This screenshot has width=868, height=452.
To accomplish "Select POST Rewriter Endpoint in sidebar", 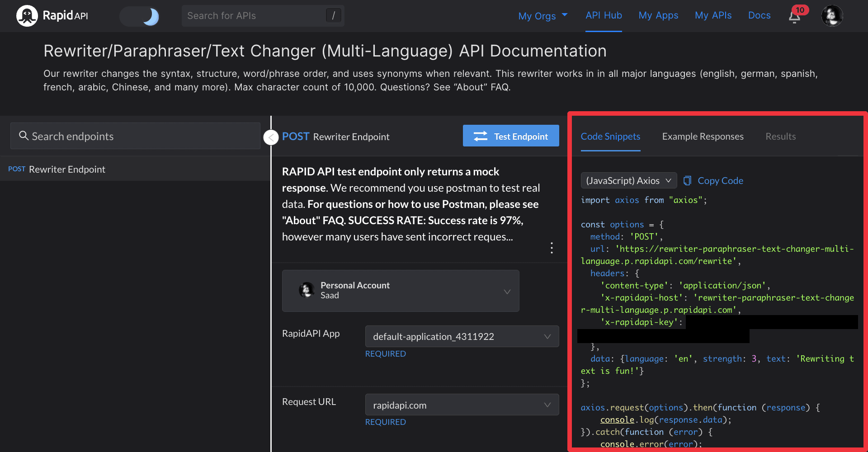I will click(135, 169).
